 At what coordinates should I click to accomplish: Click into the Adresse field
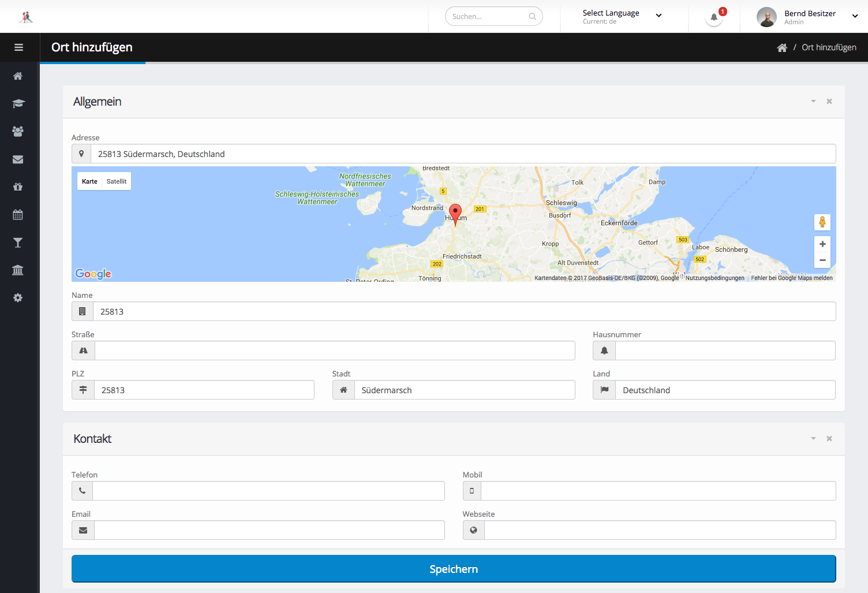point(463,154)
